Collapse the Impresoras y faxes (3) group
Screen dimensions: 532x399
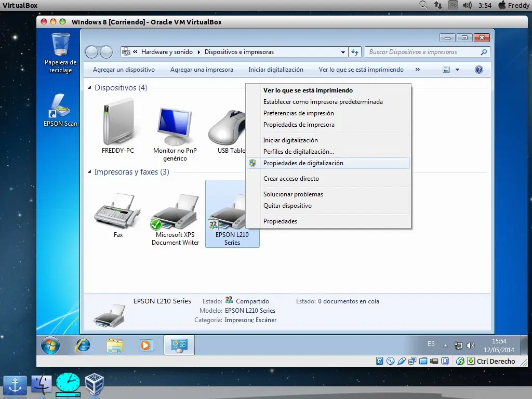pos(89,171)
